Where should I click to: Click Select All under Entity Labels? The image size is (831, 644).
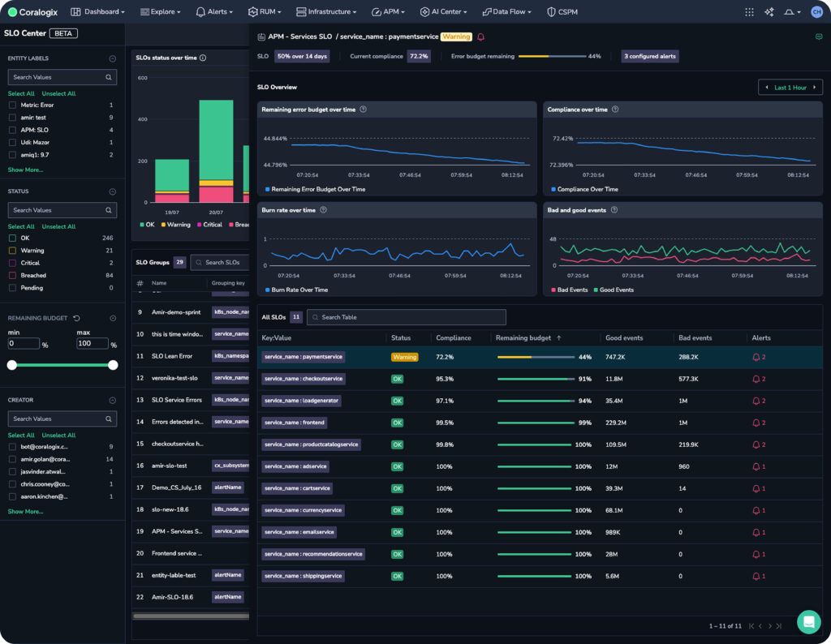[21, 93]
